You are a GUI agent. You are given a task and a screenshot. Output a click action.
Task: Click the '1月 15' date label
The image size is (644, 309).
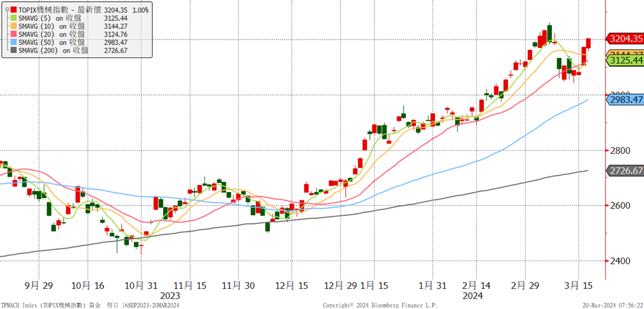374,285
